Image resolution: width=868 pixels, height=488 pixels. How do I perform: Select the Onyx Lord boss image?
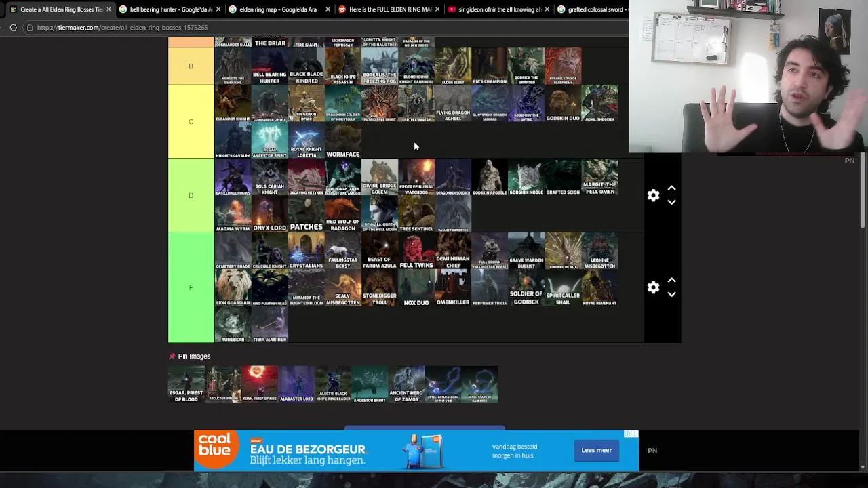pos(270,213)
